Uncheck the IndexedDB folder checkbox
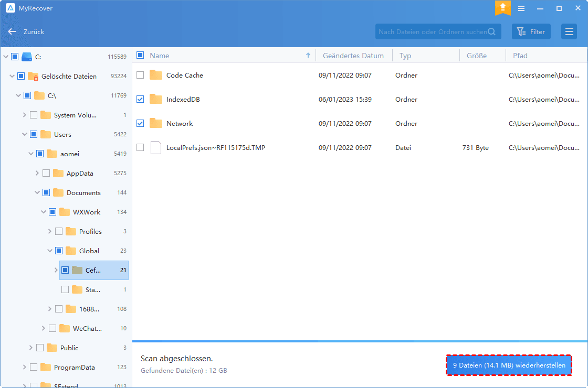Screen dimensions: 588x388 coord(140,99)
